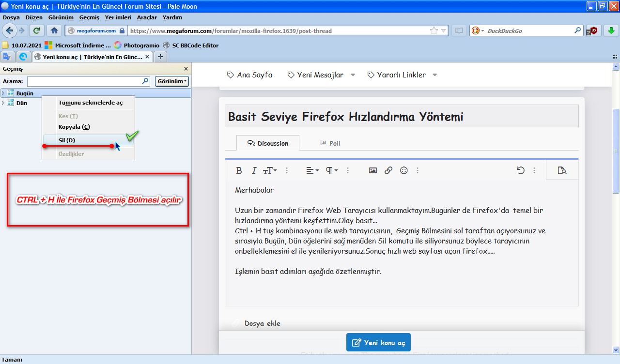Open the downloads green arrow button
This screenshot has height=364, width=620.
(611, 30)
